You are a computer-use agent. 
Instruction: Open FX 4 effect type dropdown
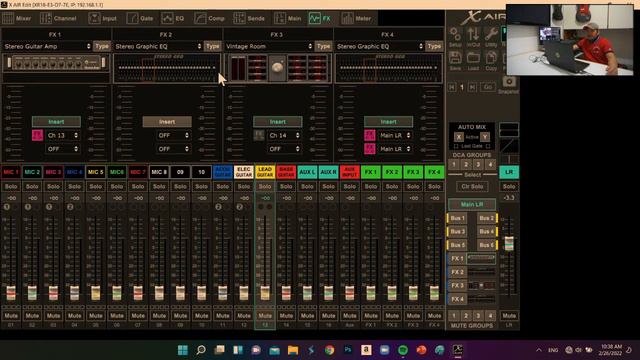coord(380,46)
